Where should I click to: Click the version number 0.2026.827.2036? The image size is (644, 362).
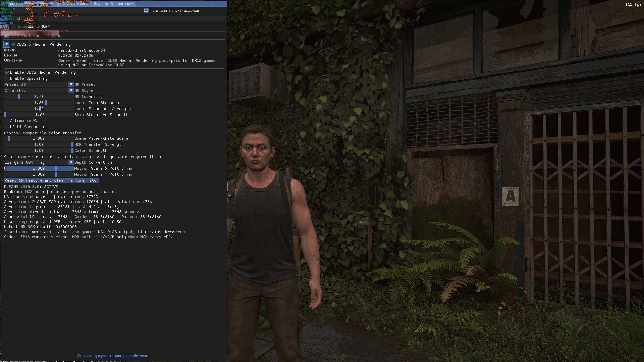click(76, 55)
